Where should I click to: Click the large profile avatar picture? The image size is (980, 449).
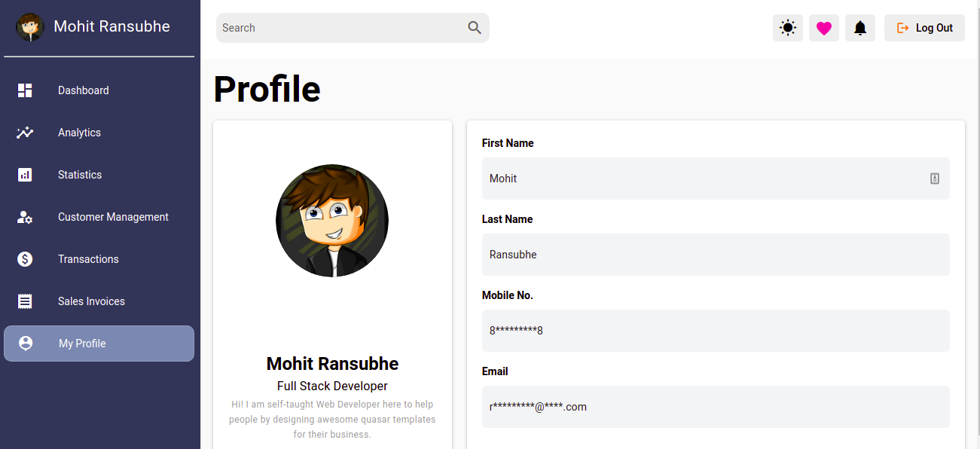[x=332, y=221]
